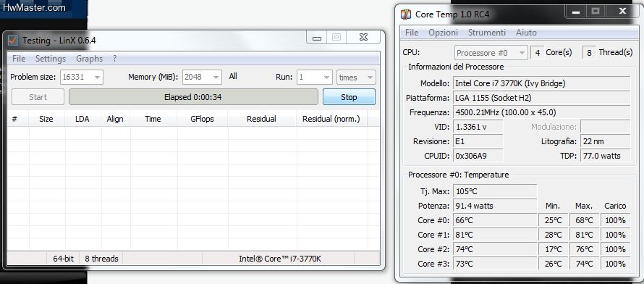Click the 64-bit status bar entry
The width and height of the screenshot is (644, 284).
(63, 259)
